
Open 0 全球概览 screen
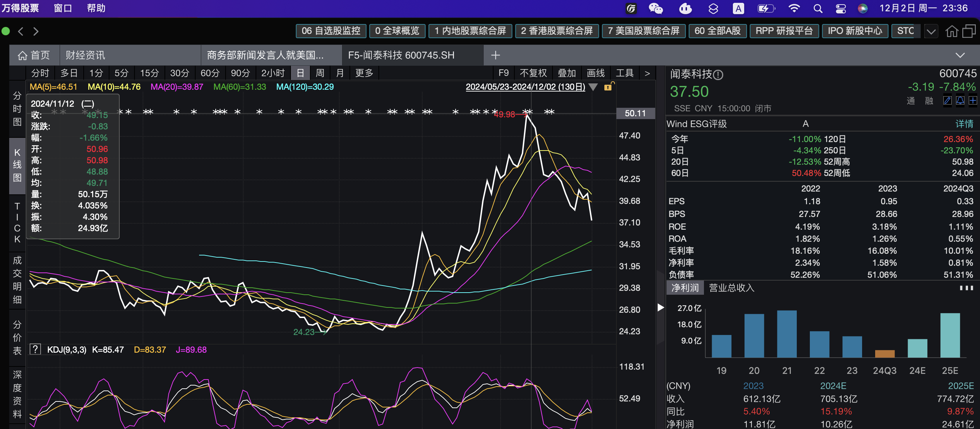pyautogui.click(x=397, y=31)
